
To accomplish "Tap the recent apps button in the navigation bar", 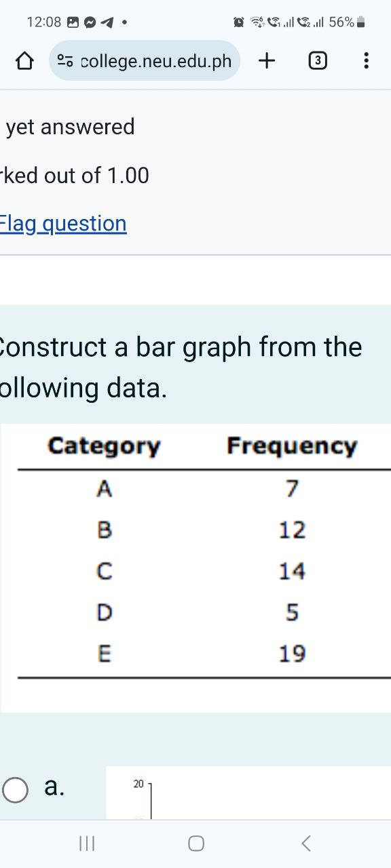I will [87, 844].
